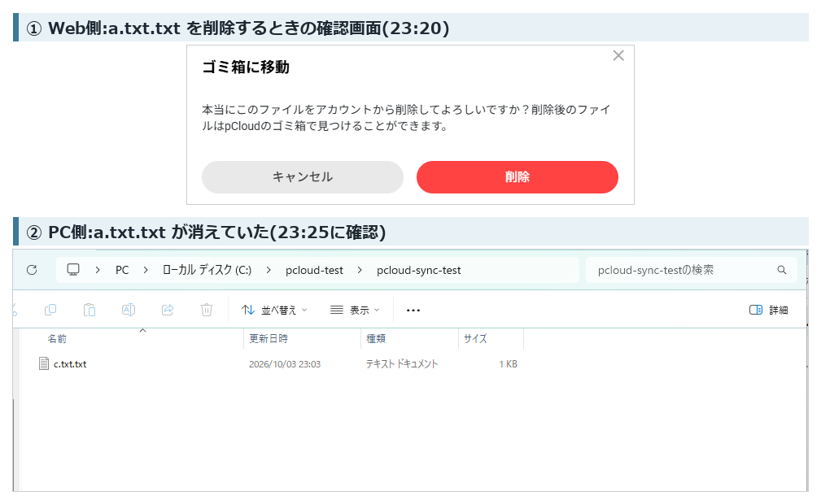Sort by 更新日時 column header
Screen dimensions: 821x504
269,339
